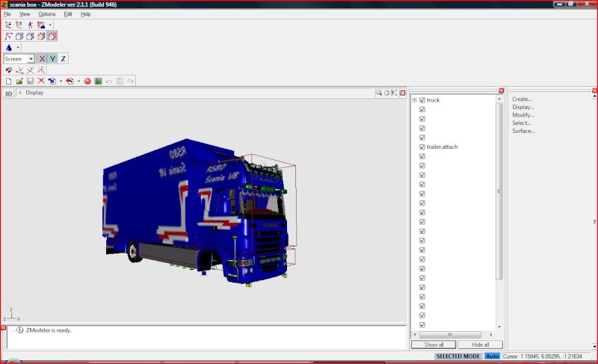Image resolution: width=598 pixels, height=364 pixels.
Task: Open dropdown arrow next to the Import icon
Action: 61,81
